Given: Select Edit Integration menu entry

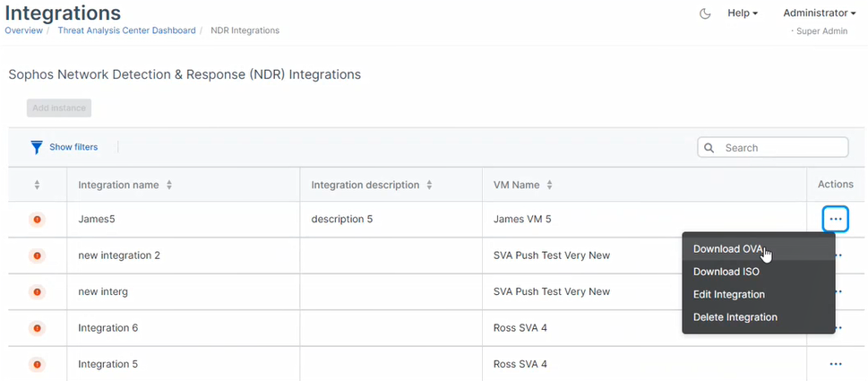Looking at the screenshot, I should click(728, 294).
